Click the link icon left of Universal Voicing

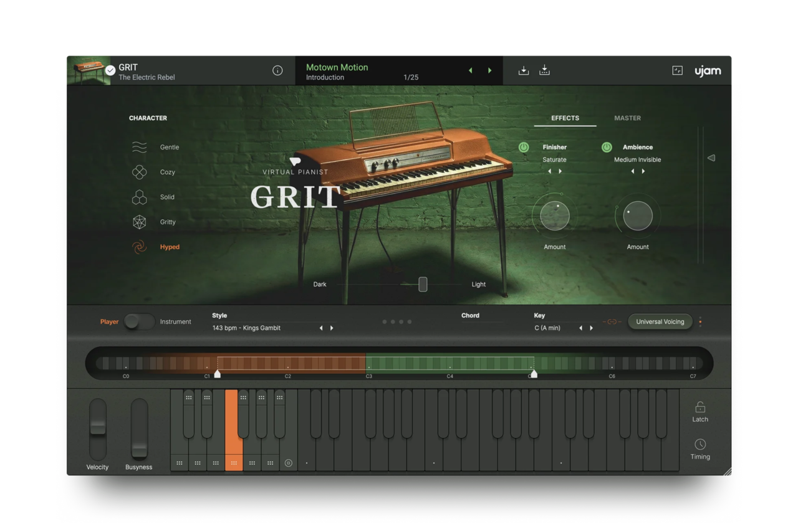[612, 322]
